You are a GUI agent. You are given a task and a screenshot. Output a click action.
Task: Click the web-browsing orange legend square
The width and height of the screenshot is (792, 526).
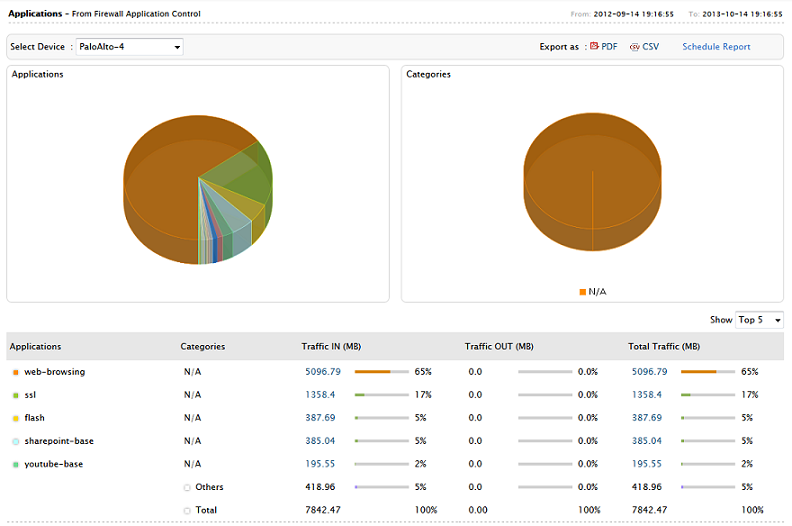click(15, 372)
